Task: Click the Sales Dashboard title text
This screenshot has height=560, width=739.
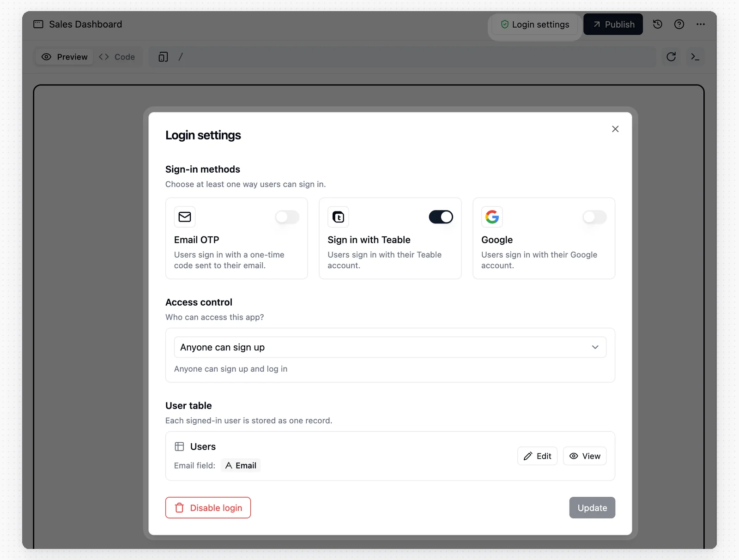Action: (x=85, y=24)
